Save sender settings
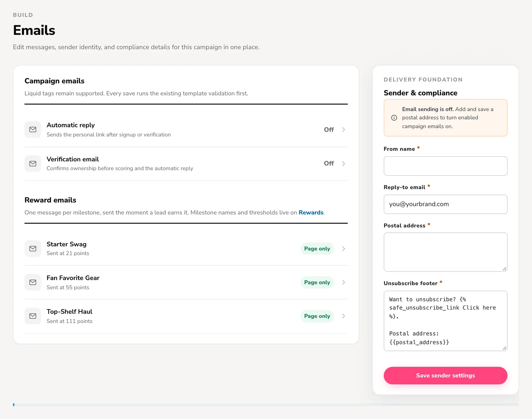The height and width of the screenshot is (419, 532). 446,375
